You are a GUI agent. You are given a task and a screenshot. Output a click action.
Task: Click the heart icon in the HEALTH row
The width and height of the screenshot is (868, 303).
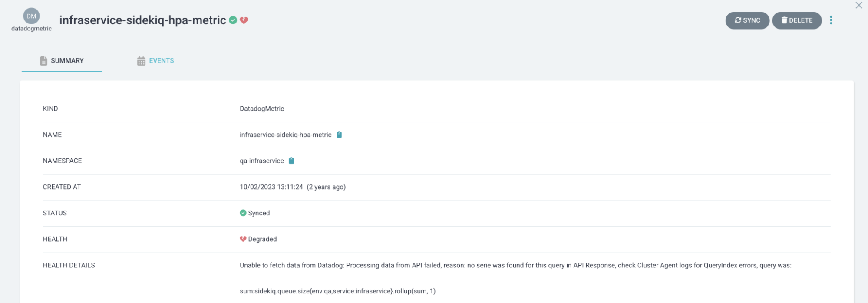tap(243, 239)
